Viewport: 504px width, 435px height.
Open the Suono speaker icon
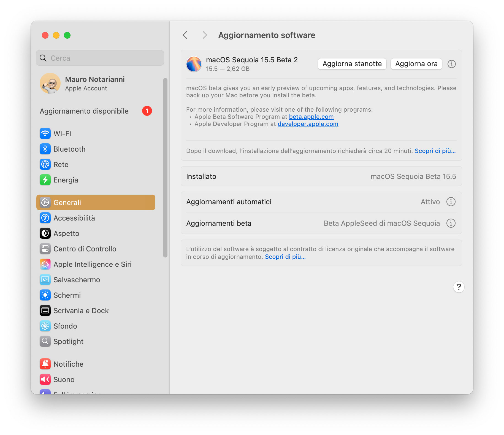click(45, 380)
